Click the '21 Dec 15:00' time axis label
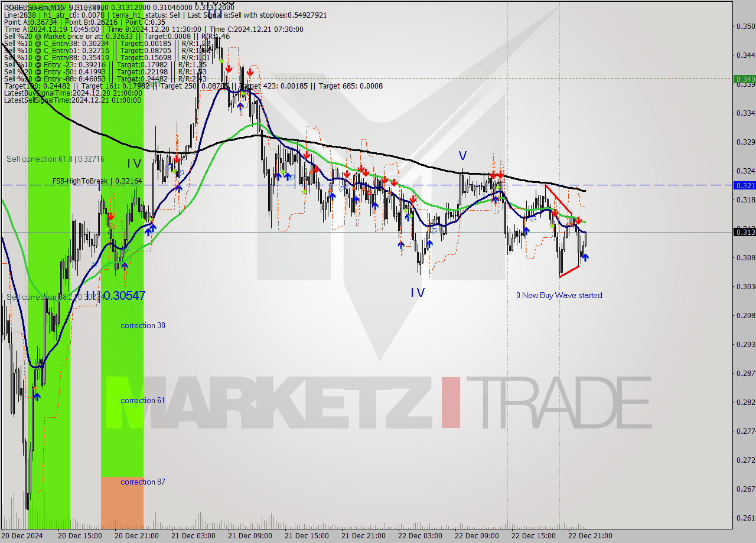This screenshot has width=756, height=543. coord(307,536)
